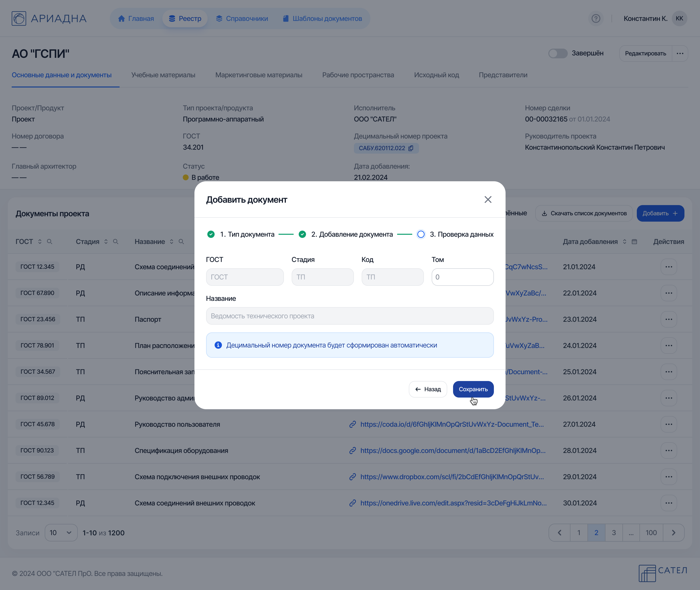
Task: Open the help question mark icon
Action: pyautogui.click(x=596, y=18)
